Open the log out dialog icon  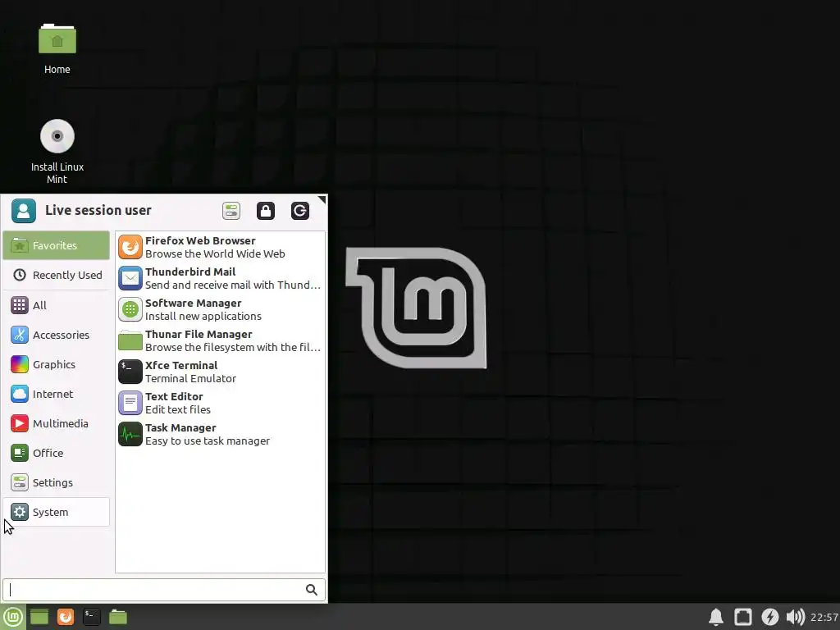pyautogui.click(x=300, y=211)
